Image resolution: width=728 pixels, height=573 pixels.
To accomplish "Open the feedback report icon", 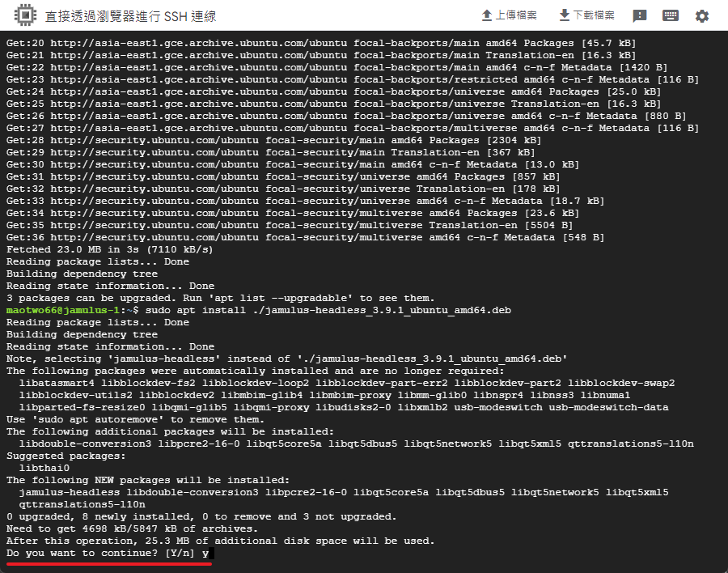I will coord(639,15).
